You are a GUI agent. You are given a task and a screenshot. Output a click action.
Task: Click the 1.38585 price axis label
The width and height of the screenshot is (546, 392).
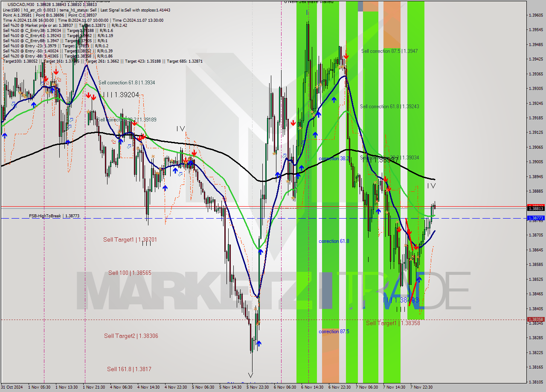point(536,265)
